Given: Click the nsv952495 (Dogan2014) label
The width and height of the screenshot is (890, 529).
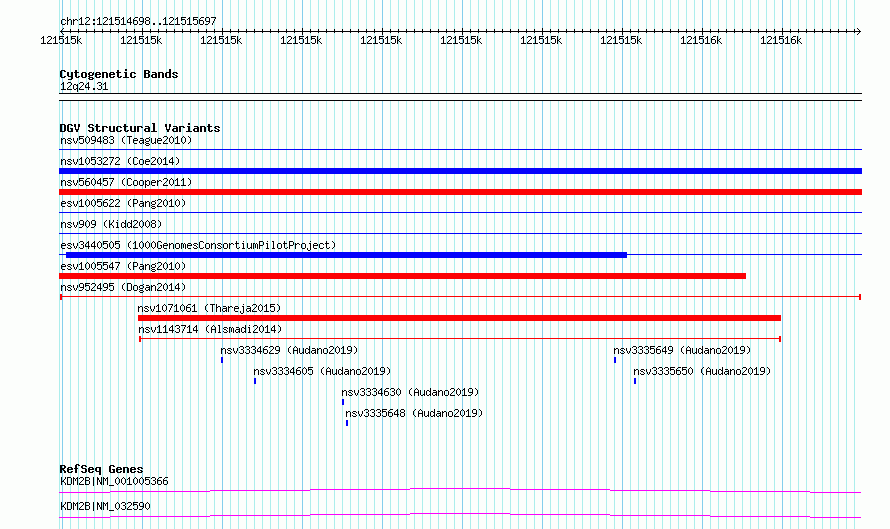Looking at the screenshot, I should coord(123,287).
